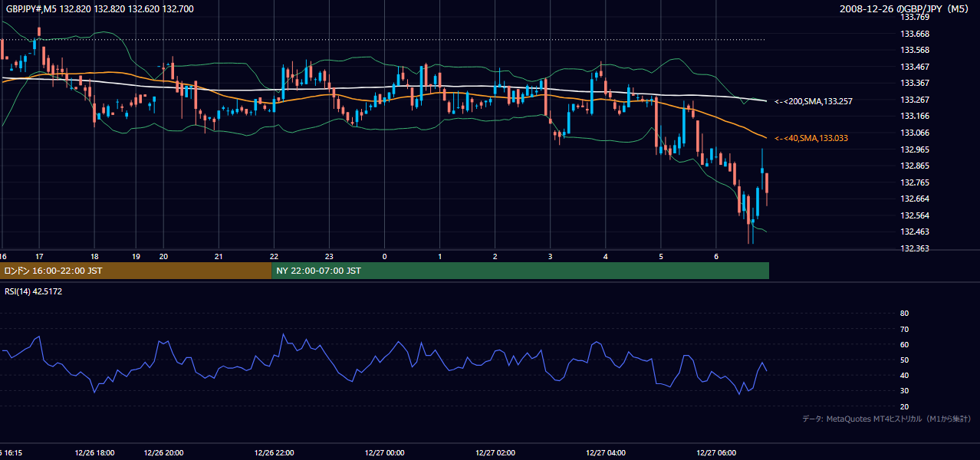Click price axis value 133.166
Image resolution: width=980 pixels, height=460 pixels.
click(914, 116)
